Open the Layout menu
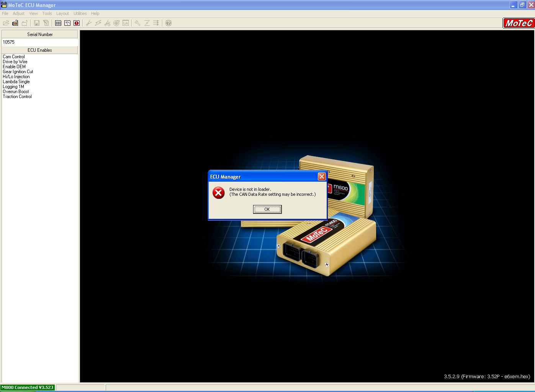This screenshot has height=392, width=535. [62, 13]
